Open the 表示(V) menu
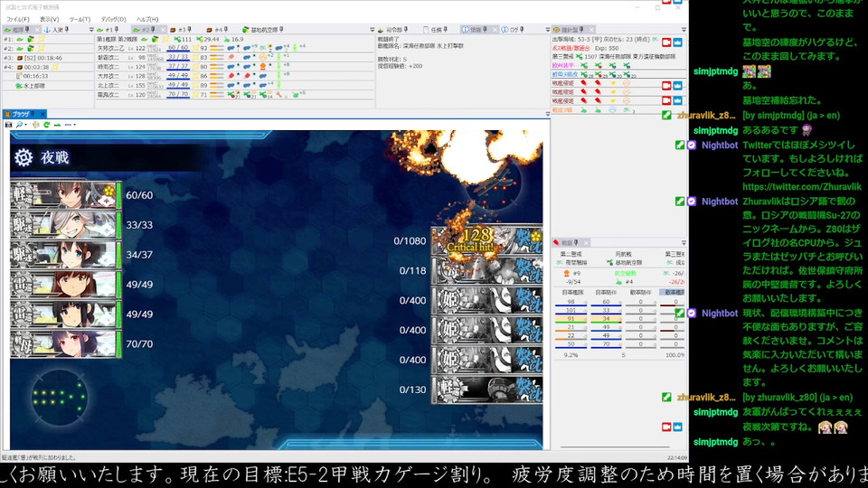This screenshot has height=488, width=868. [49, 19]
